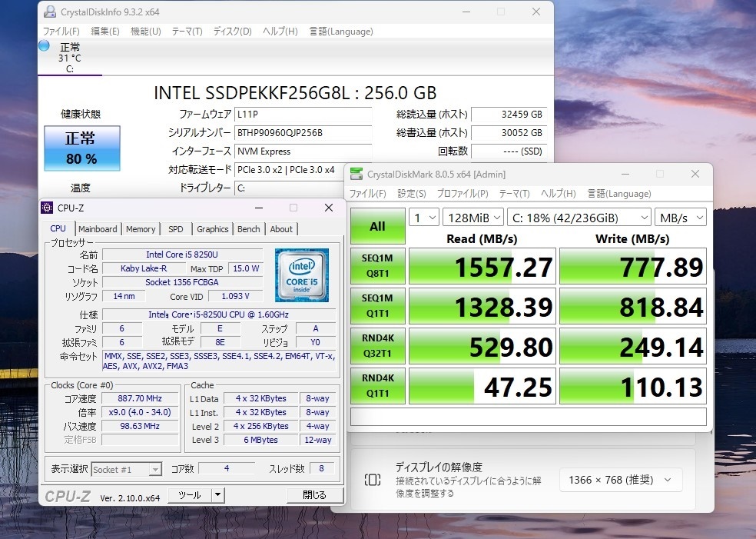Start the SEQ1M Q8T1 test

coord(377,266)
